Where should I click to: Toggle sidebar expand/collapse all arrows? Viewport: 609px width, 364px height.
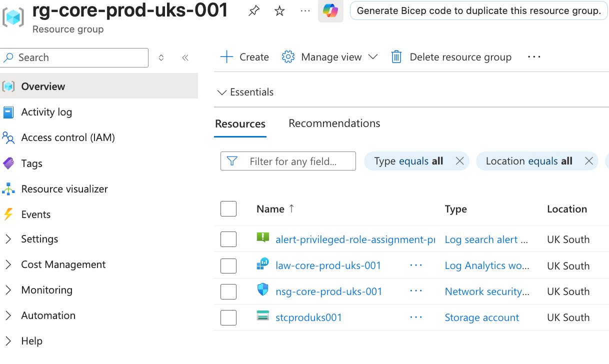point(161,57)
